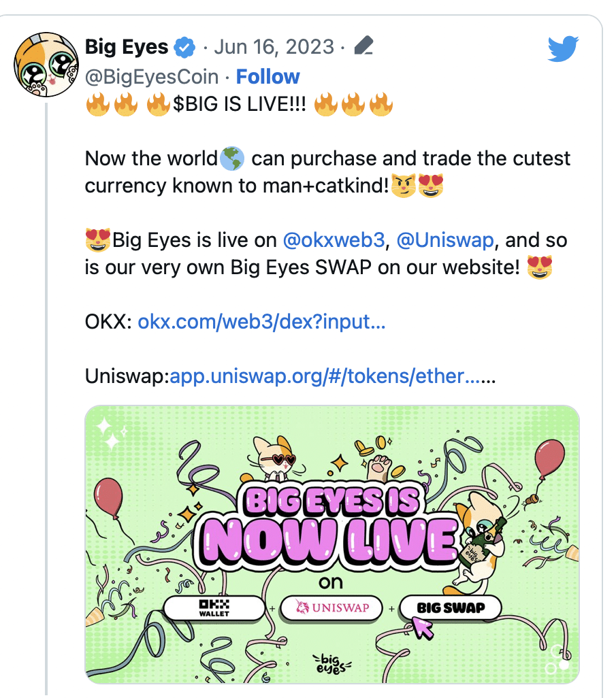Click the earth globe emoji
Viewport: 616px width, 698px height.
(232, 159)
